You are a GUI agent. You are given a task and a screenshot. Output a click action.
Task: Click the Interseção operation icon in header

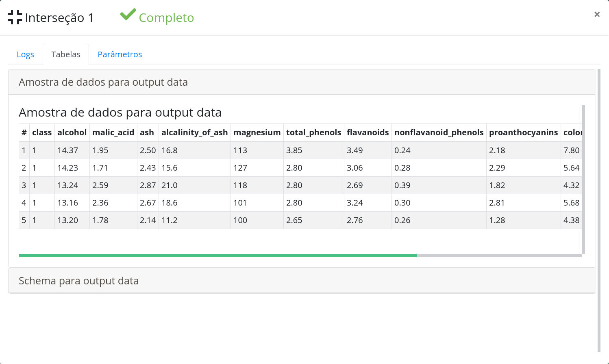[15, 17]
